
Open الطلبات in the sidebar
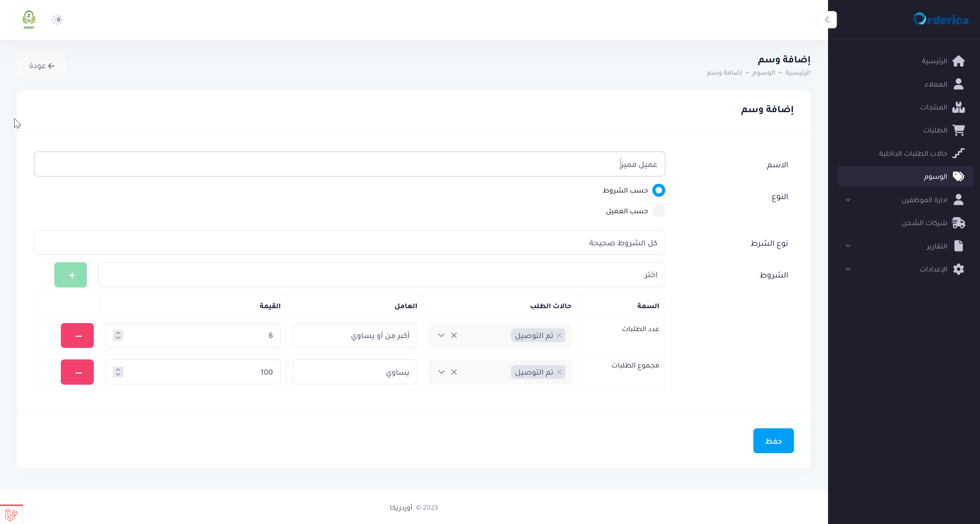pos(935,130)
